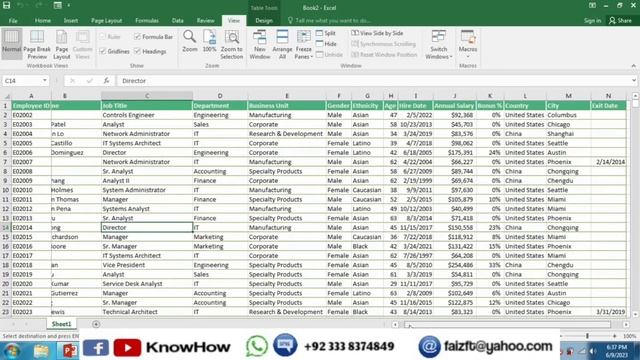
Task: Open the Freeze Panes dropdown
Action: [x=304, y=44]
